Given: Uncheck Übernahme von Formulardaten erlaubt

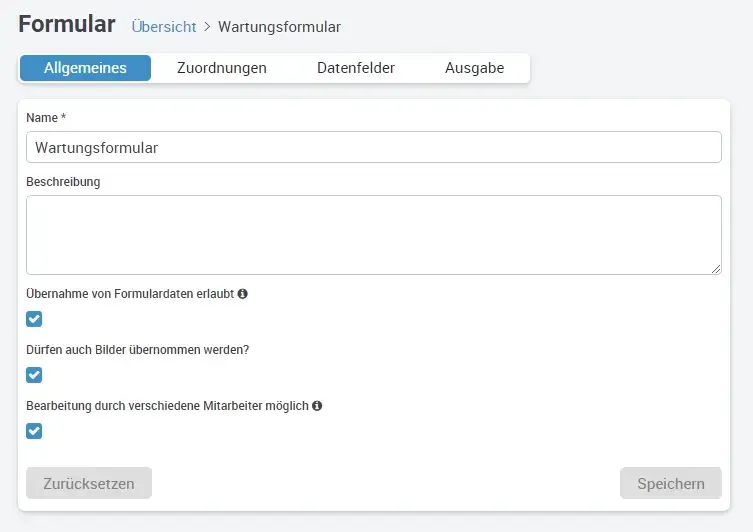Looking at the screenshot, I should click(x=34, y=319).
